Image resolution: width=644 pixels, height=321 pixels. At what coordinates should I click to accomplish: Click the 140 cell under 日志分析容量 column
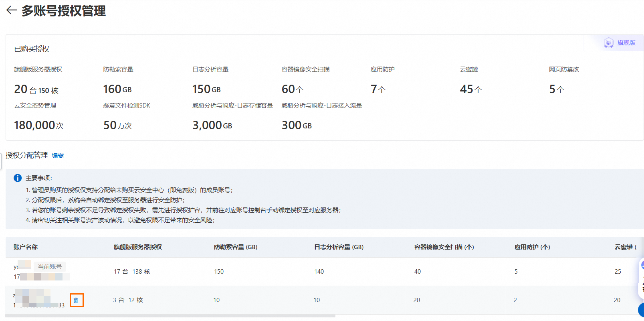coord(319,272)
